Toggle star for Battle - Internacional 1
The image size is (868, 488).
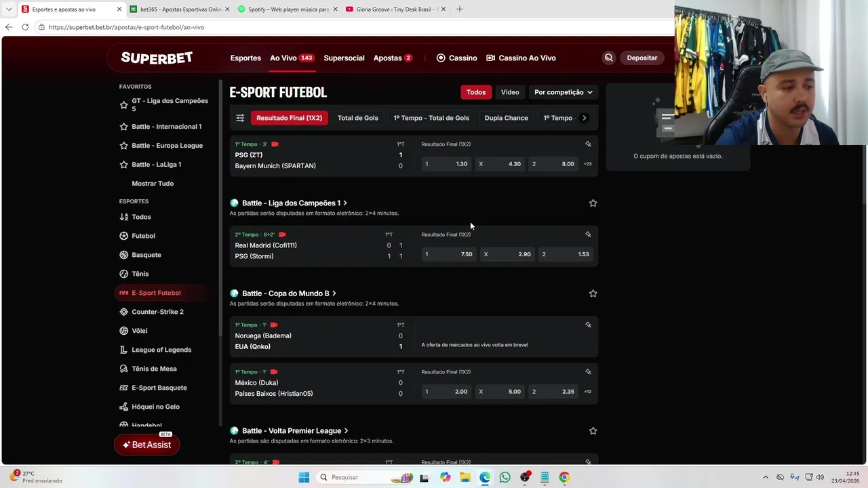[x=123, y=127]
